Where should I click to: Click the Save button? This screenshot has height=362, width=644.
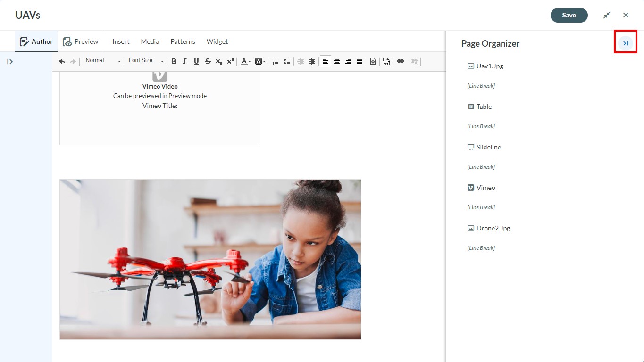[x=569, y=15]
